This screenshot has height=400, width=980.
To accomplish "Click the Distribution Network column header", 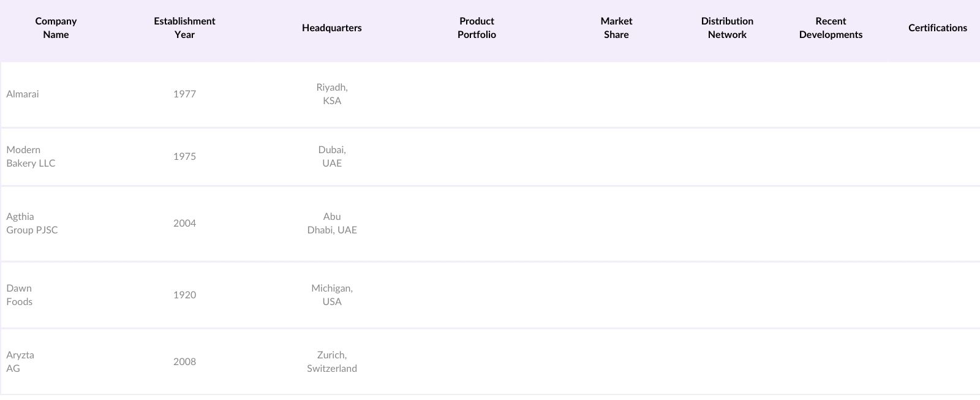I will (727, 28).
